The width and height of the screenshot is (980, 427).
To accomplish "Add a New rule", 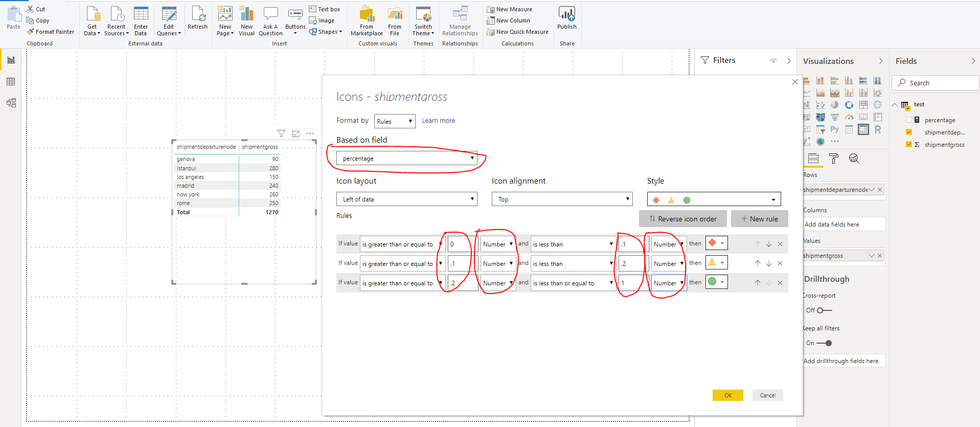I will point(759,219).
